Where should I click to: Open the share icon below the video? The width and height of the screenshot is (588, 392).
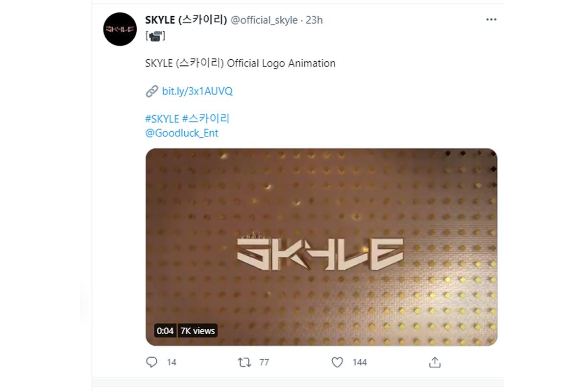pos(436,362)
